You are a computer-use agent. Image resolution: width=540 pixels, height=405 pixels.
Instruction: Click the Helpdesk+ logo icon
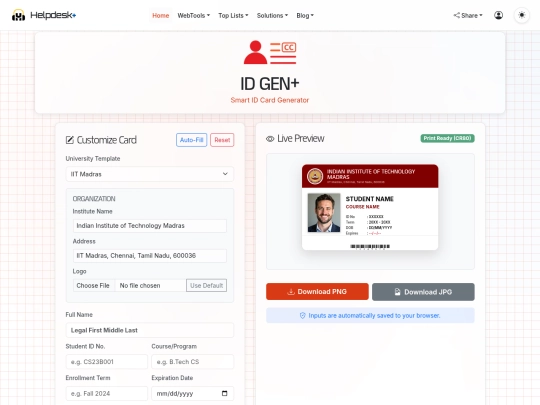coord(18,15)
